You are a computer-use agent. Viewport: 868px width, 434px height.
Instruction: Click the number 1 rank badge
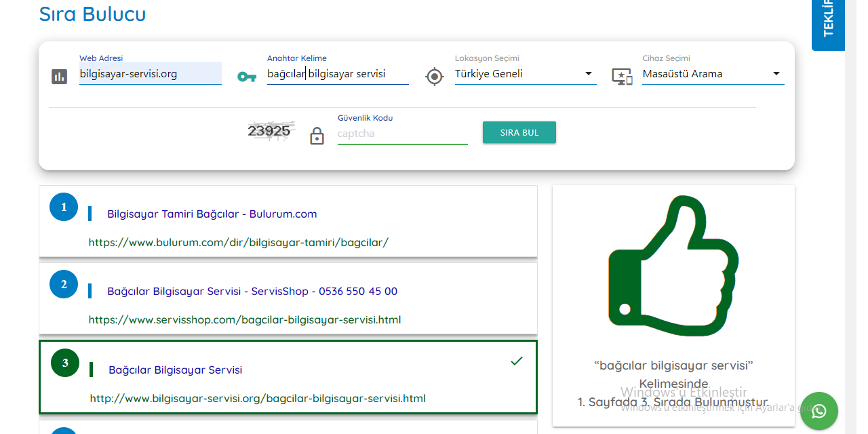64,207
